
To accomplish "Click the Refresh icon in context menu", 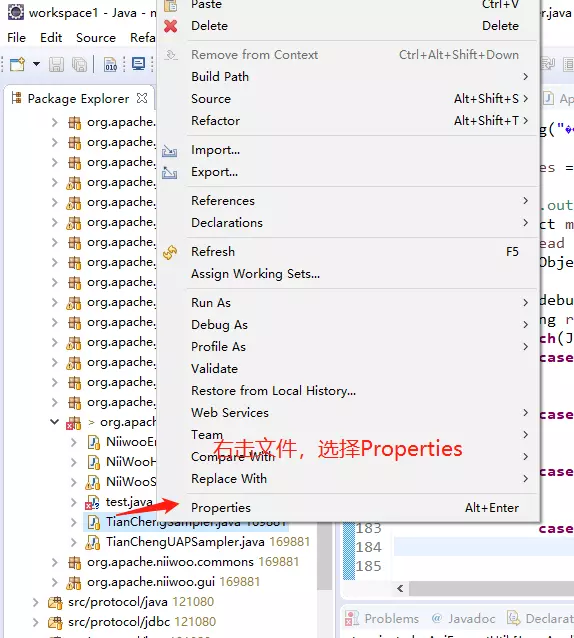I will (x=170, y=252).
